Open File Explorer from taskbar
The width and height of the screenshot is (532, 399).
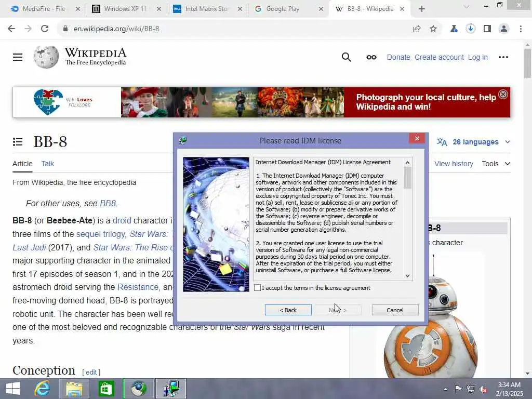74,389
